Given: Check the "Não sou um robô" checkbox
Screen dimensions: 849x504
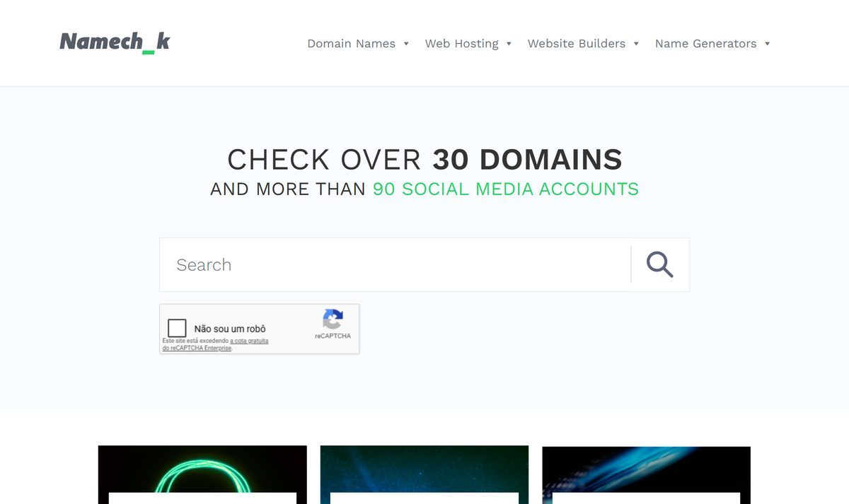Looking at the screenshot, I should pyautogui.click(x=177, y=328).
